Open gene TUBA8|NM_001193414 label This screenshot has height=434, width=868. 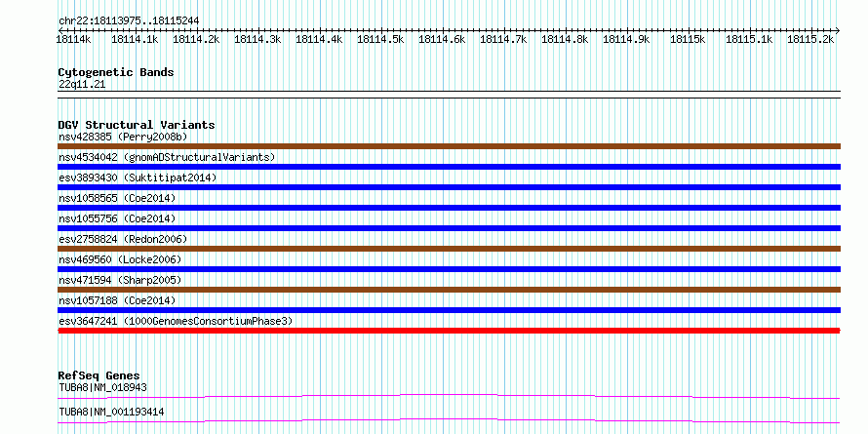pos(111,412)
